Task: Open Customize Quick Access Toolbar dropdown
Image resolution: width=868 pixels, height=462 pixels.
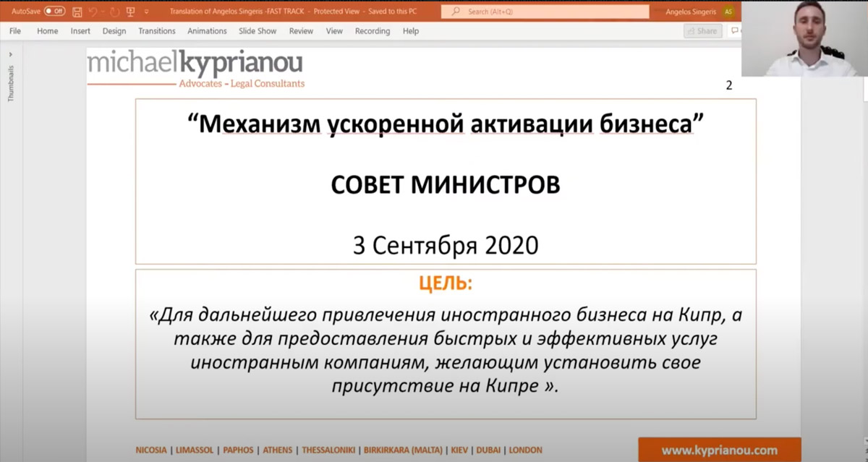Action: [147, 12]
